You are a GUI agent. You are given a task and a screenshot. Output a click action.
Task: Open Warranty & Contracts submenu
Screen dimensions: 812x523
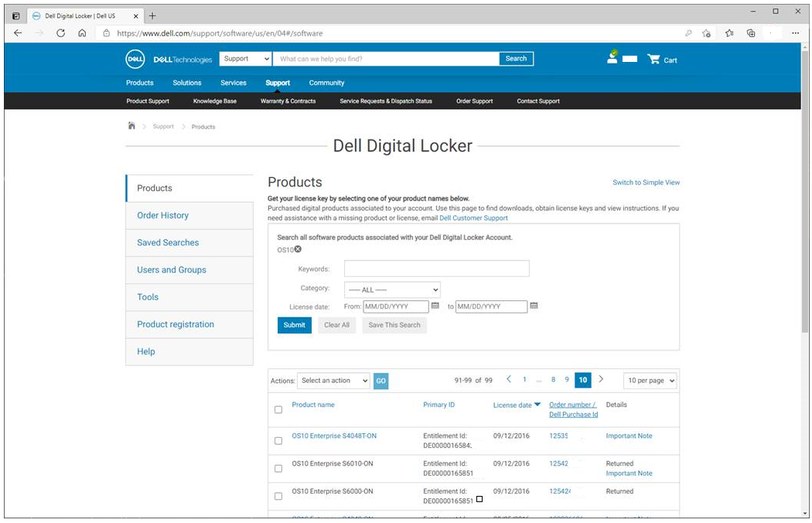tap(288, 101)
